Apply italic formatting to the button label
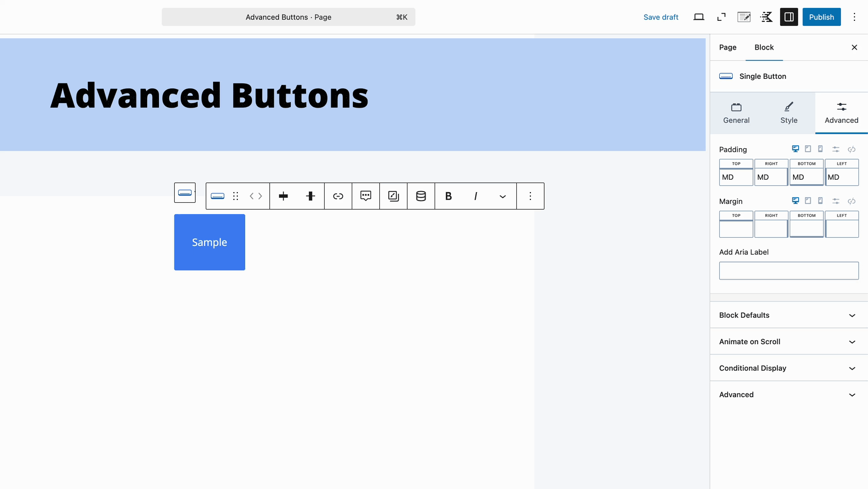 point(475,196)
